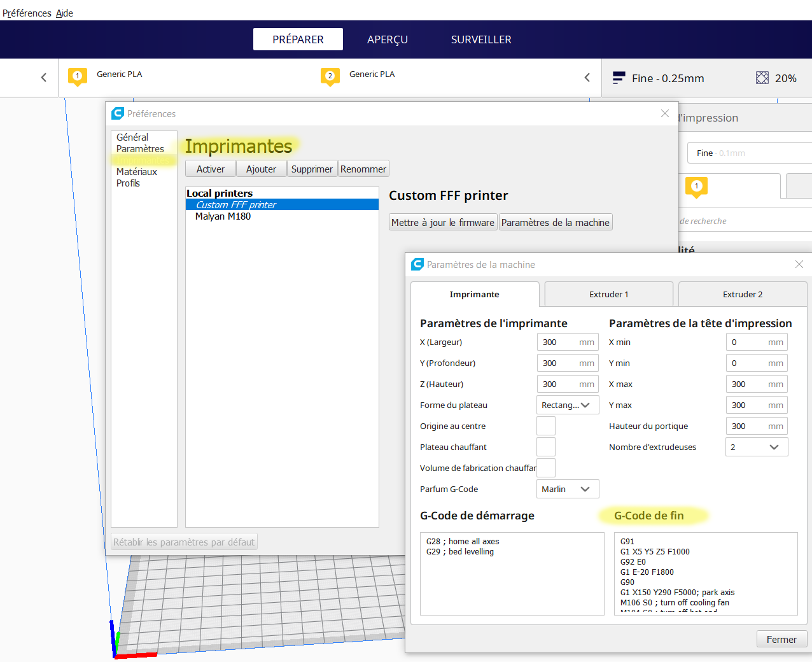Viewport: 812px width, 662px height.
Task: Click the G-Code de fin text area
Action: [x=706, y=574]
